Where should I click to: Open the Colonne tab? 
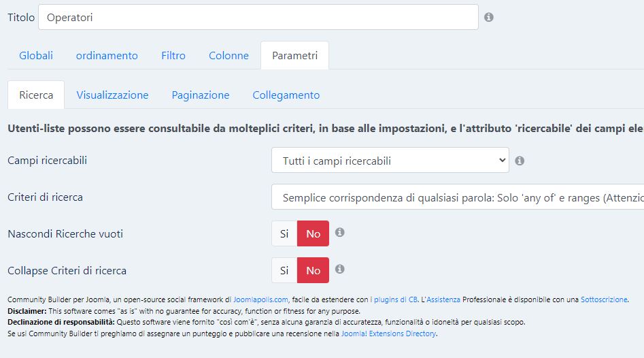(x=228, y=56)
